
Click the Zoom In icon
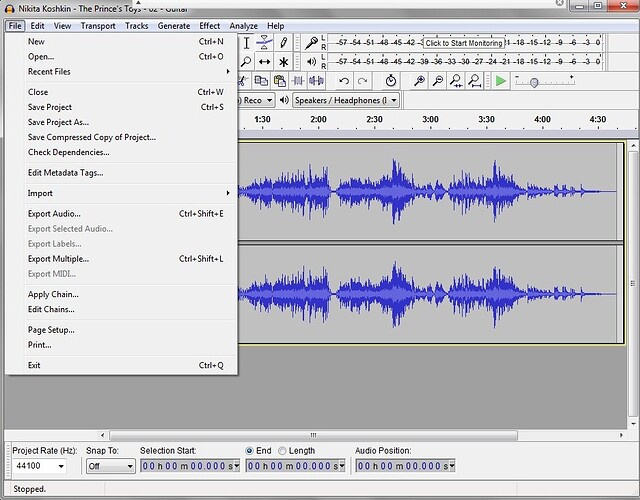pos(419,81)
